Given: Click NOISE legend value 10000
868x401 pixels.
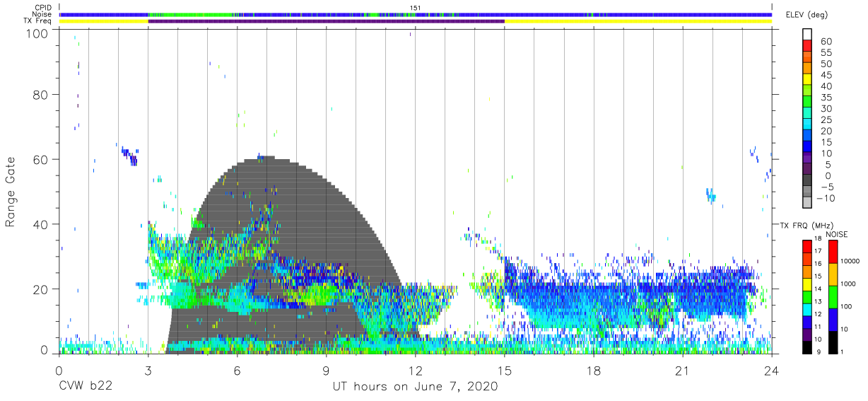Looking at the screenshot, I should (849, 261).
